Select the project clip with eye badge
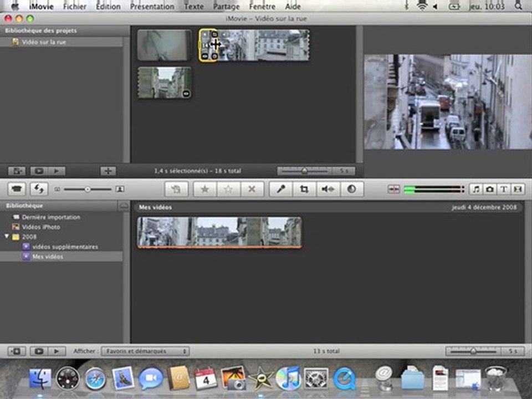The image size is (532, 399). (x=164, y=83)
